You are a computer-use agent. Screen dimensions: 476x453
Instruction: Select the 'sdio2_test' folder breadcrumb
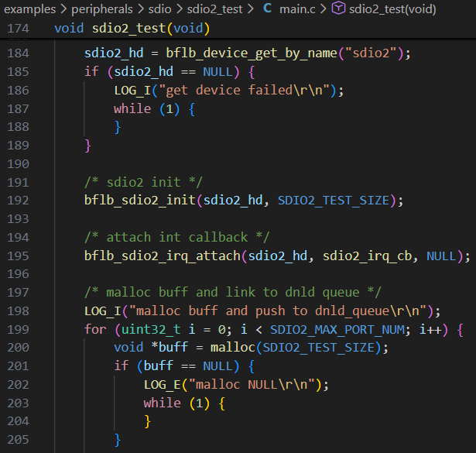212,9
